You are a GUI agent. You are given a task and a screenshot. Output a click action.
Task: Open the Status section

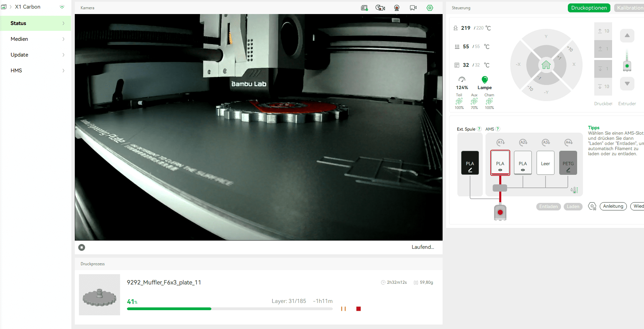tap(36, 23)
